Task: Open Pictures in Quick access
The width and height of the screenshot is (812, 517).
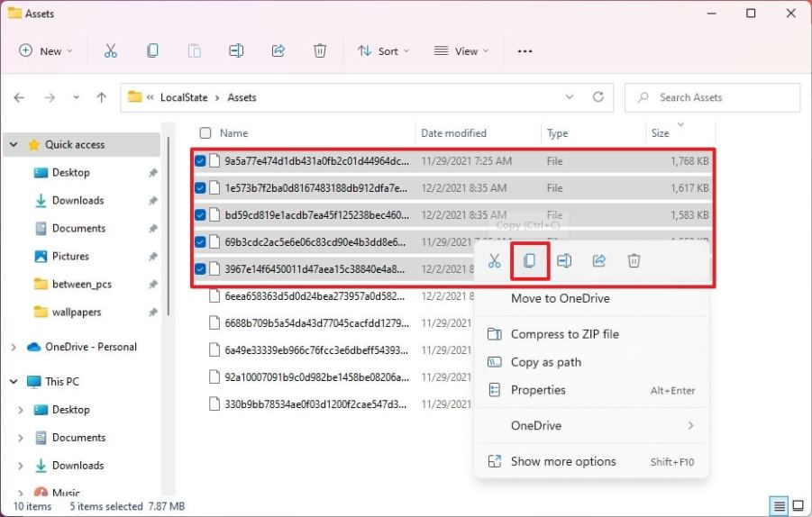Action: pyautogui.click(x=70, y=257)
